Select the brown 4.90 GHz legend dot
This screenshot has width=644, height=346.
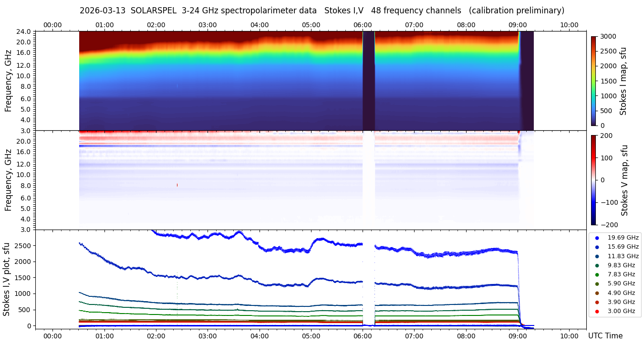click(597, 293)
